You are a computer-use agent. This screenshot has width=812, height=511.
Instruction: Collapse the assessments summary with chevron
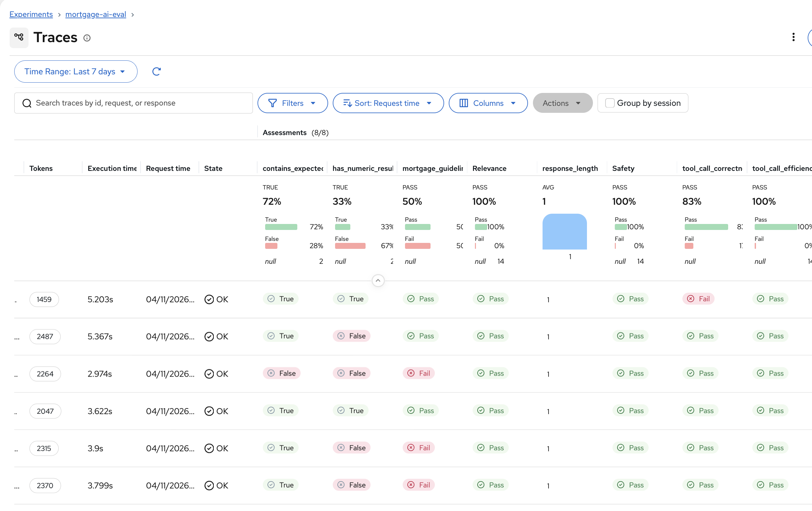[x=378, y=280]
